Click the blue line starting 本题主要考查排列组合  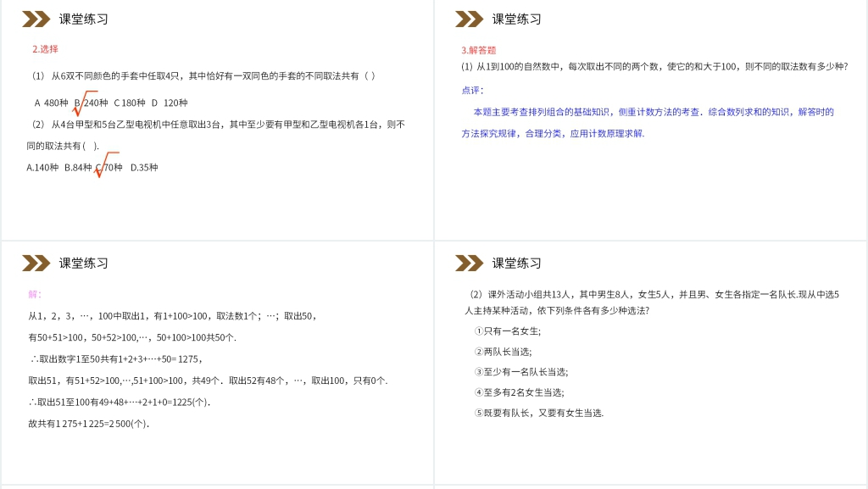(x=654, y=113)
